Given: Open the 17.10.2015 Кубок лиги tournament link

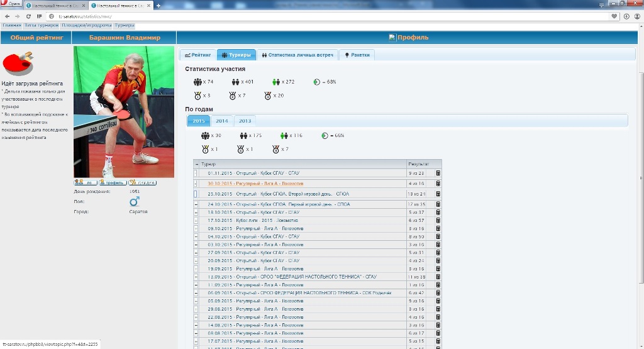Looking at the screenshot, I should click(253, 221).
